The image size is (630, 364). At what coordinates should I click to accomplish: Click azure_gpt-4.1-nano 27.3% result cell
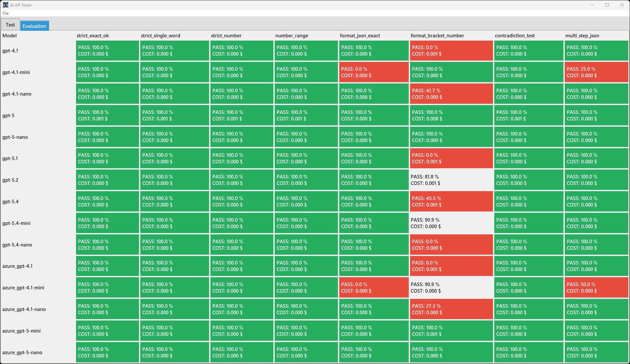(451, 309)
